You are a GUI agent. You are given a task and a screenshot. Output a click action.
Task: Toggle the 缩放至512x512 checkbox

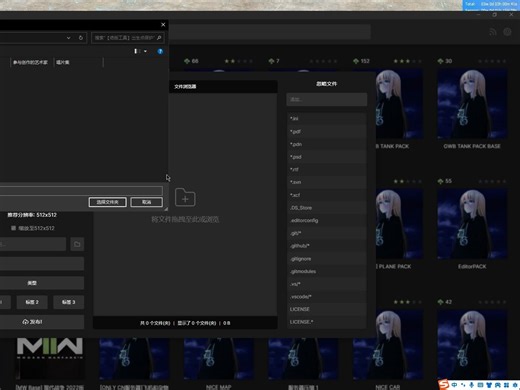(x=13, y=228)
